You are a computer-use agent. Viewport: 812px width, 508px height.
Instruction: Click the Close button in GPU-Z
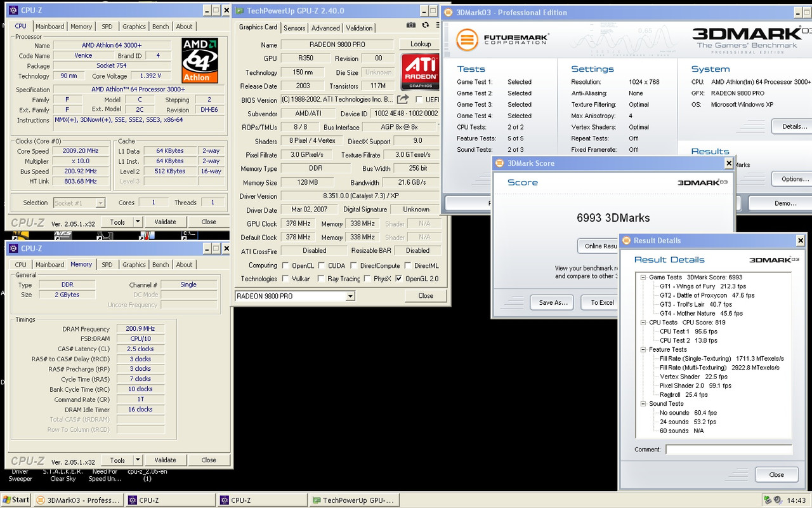point(426,296)
